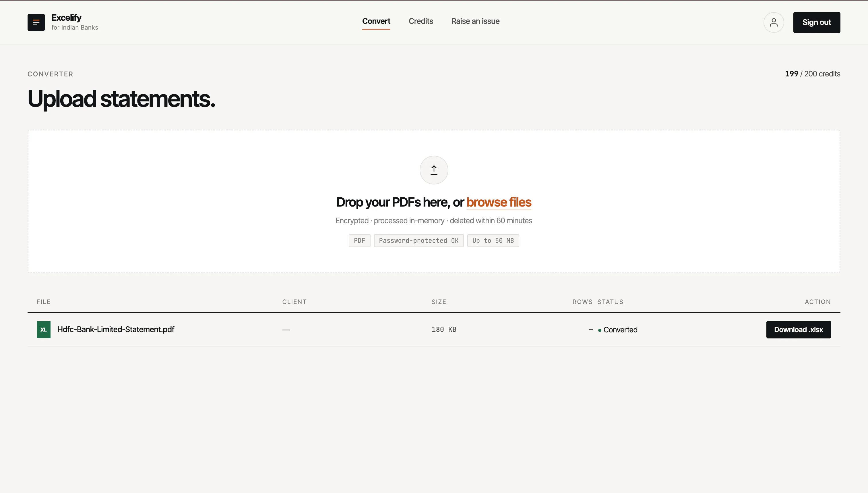Click the 'for Indian Banks' subtitle
Screen dimensions: 868x493
coord(75,27)
